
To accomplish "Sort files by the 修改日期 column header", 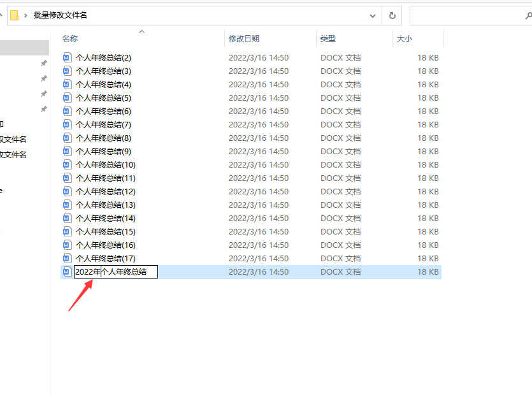I will pos(244,39).
